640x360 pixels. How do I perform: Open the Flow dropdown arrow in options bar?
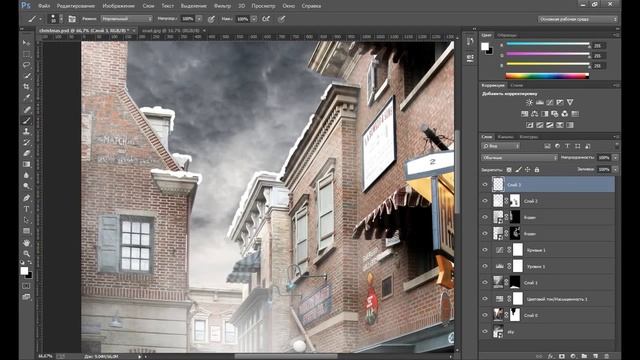point(254,19)
